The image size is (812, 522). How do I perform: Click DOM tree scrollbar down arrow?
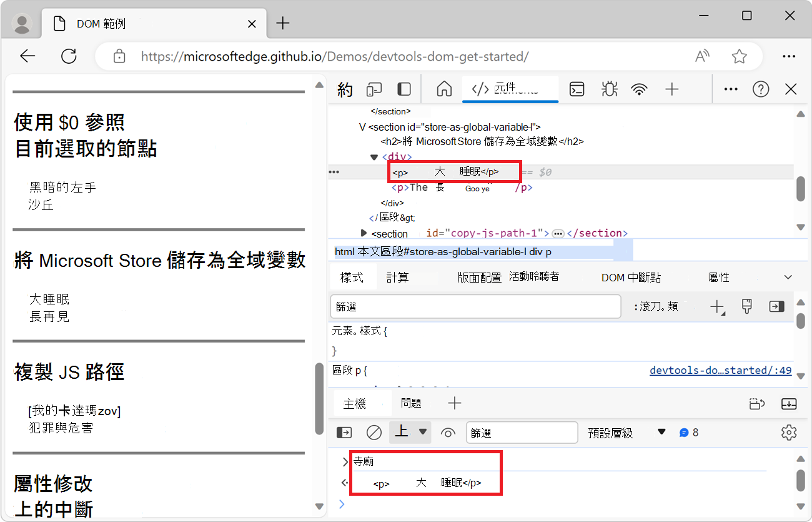click(x=801, y=227)
